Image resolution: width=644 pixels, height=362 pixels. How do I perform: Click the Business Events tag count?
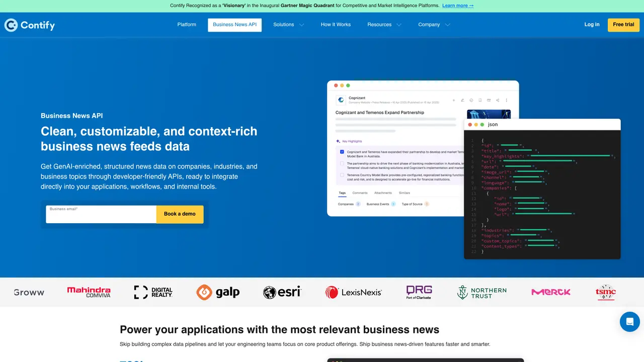click(x=393, y=204)
